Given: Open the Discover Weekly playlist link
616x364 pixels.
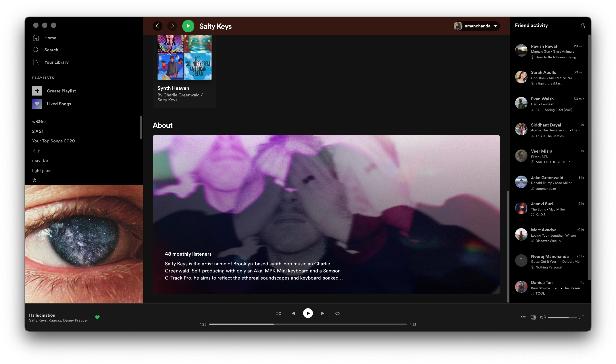Looking at the screenshot, I should click(x=548, y=241).
